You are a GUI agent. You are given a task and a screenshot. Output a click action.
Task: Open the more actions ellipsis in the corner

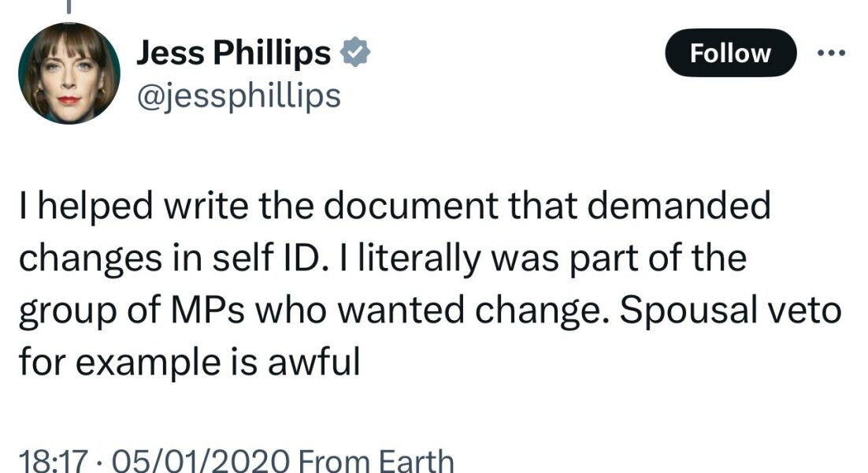(x=831, y=52)
